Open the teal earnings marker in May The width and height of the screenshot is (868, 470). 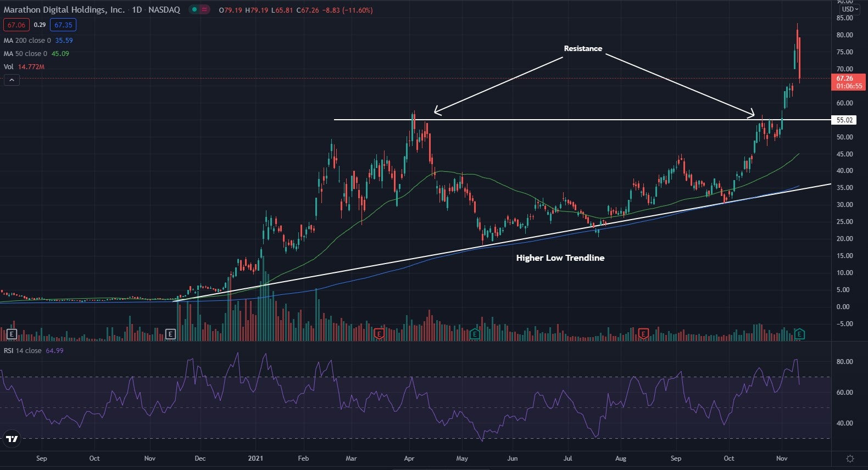pos(475,333)
